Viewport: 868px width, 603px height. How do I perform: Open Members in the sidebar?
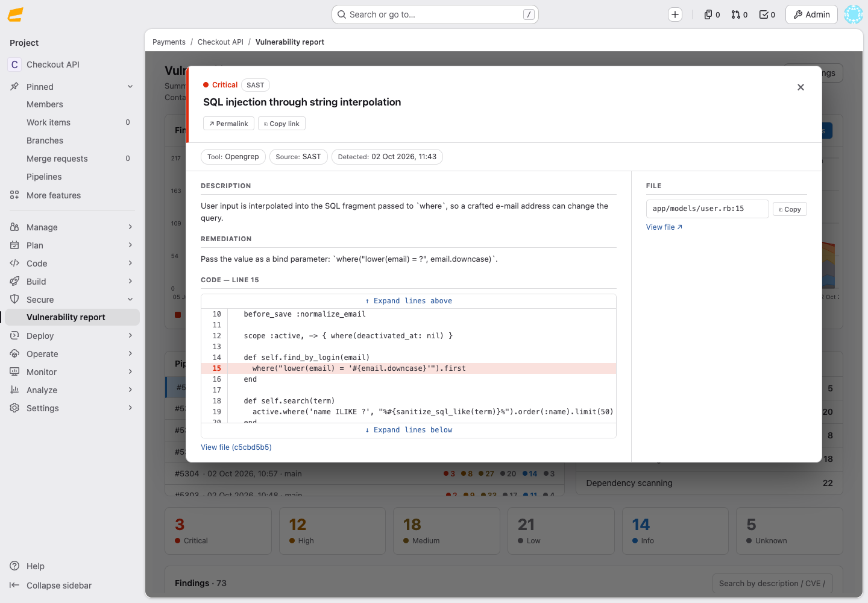pos(72,104)
